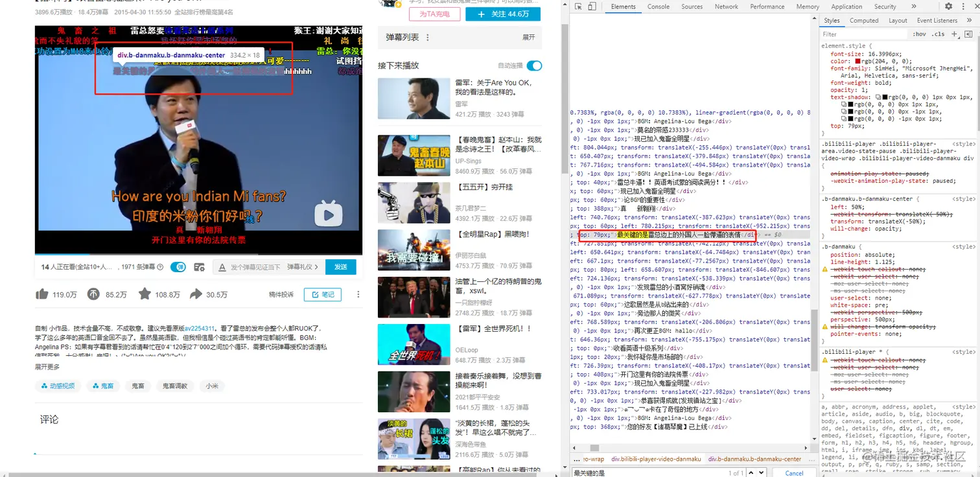
Task: Expand the danmaku list with 展开
Action: (529, 38)
